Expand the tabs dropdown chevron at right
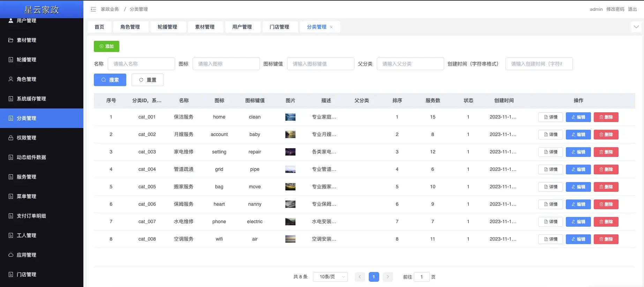The height and width of the screenshot is (287, 644). coord(636,27)
